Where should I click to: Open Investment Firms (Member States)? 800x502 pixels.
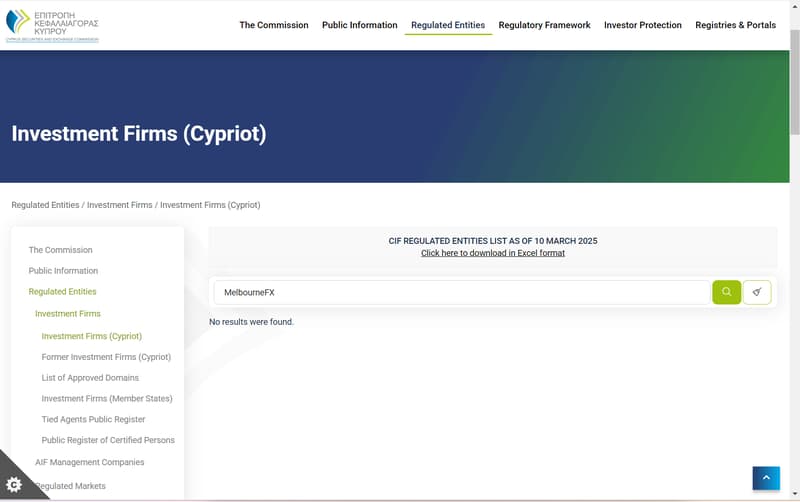pos(107,398)
